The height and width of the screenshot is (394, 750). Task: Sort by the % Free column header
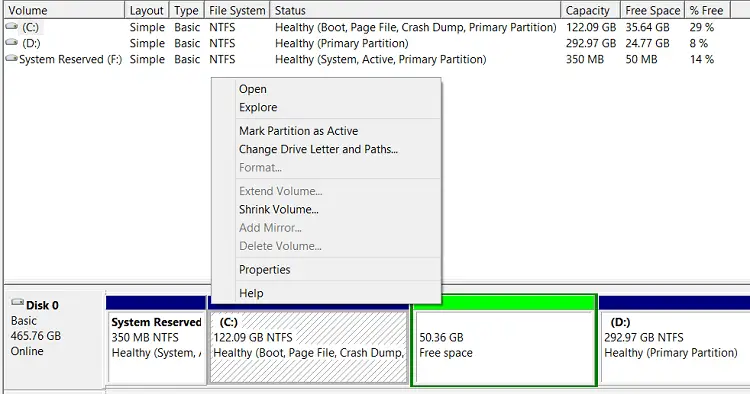[707, 10]
